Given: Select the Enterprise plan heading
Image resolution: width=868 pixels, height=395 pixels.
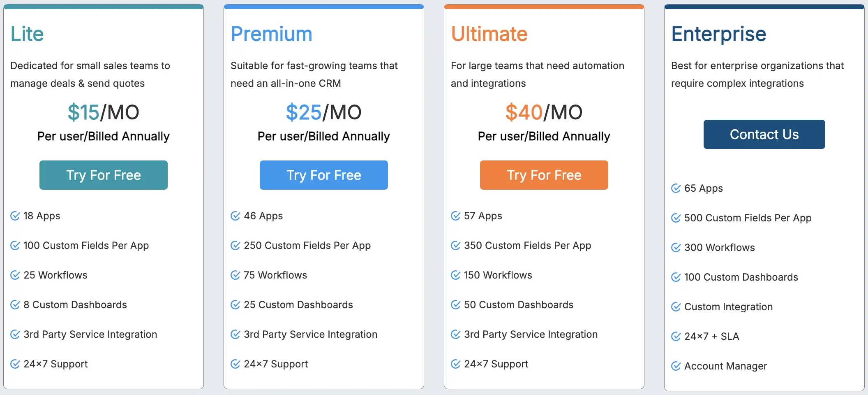Looking at the screenshot, I should point(719,34).
